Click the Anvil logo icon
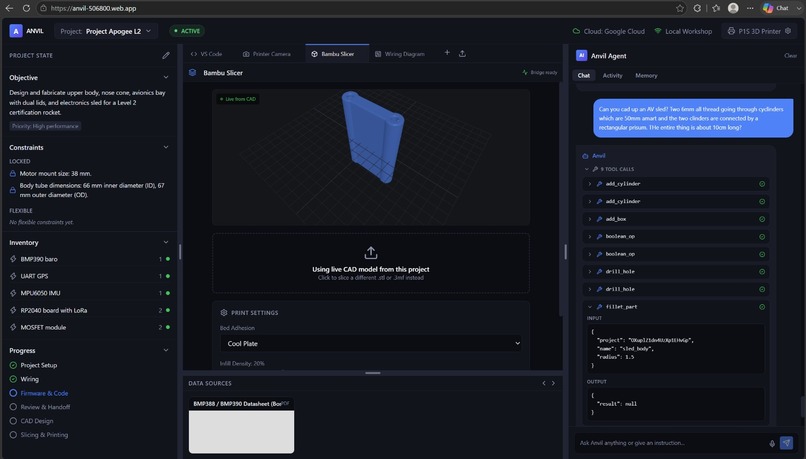This screenshot has width=806, height=459. pyautogui.click(x=16, y=31)
